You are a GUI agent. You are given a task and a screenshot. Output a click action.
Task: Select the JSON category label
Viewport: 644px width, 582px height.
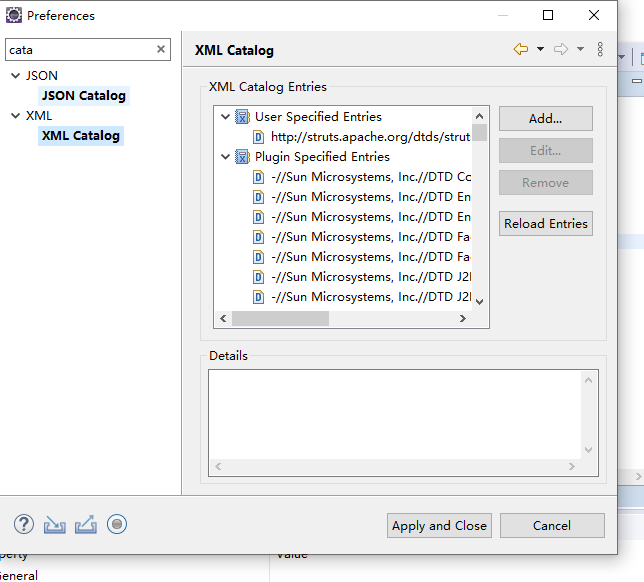click(x=42, y=76)
